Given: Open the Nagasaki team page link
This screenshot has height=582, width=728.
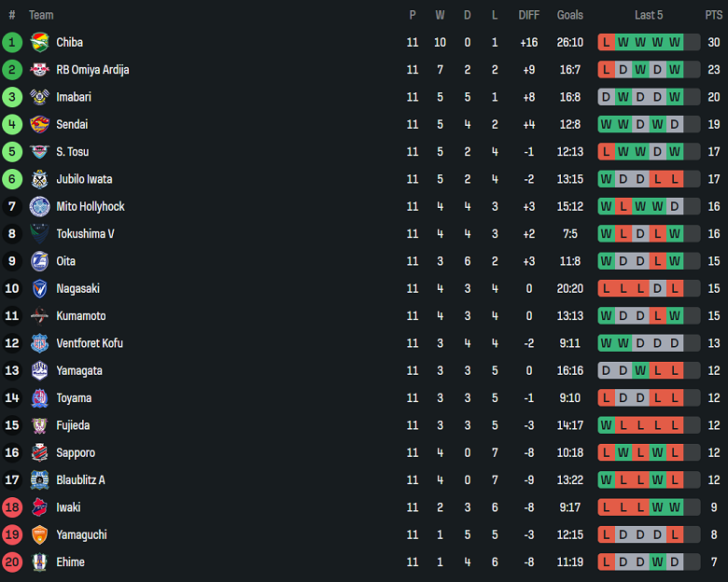Looking at the screenshot, I should (x=77, y=288).
